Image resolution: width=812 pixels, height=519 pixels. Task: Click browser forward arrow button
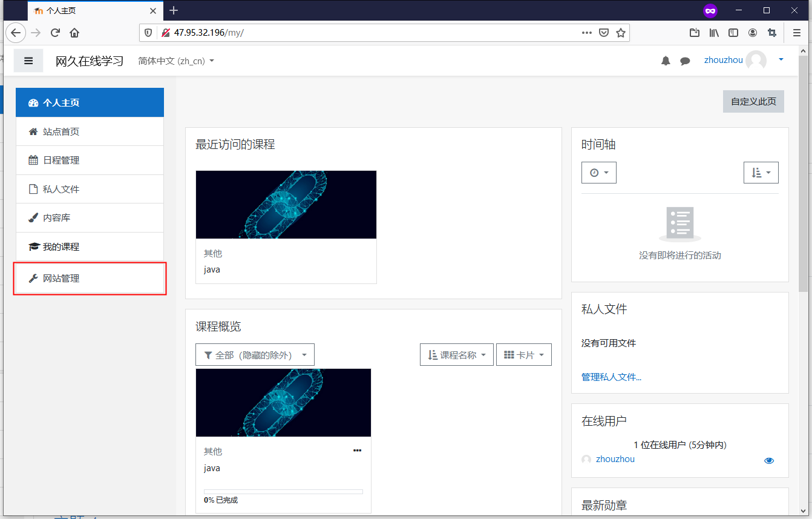pyautogui.click(x=36, y=33)
